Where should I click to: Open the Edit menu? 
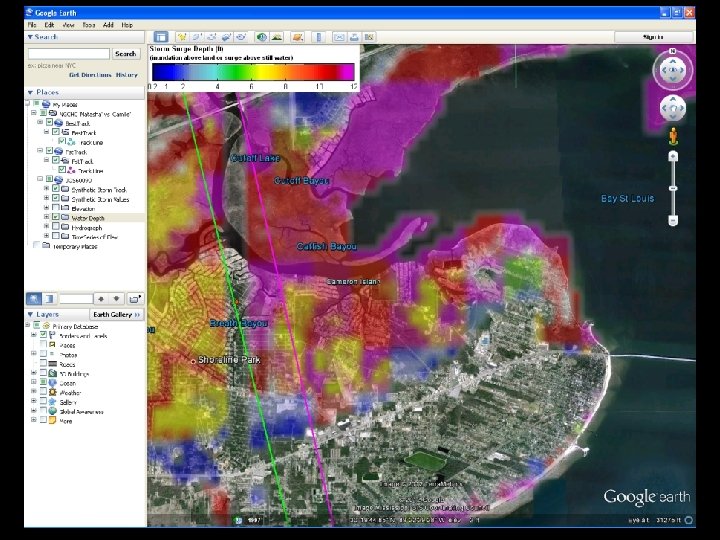click(x=49, y=25)
